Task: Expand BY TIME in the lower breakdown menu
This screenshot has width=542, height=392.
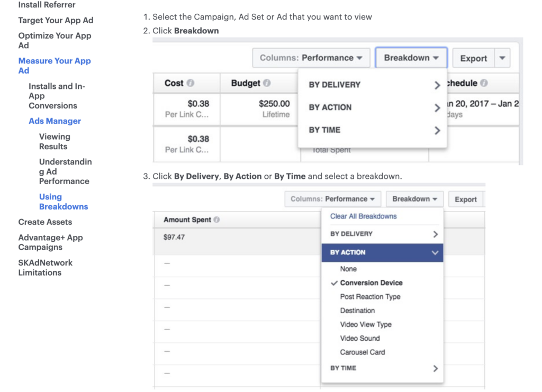Action: 382,368
